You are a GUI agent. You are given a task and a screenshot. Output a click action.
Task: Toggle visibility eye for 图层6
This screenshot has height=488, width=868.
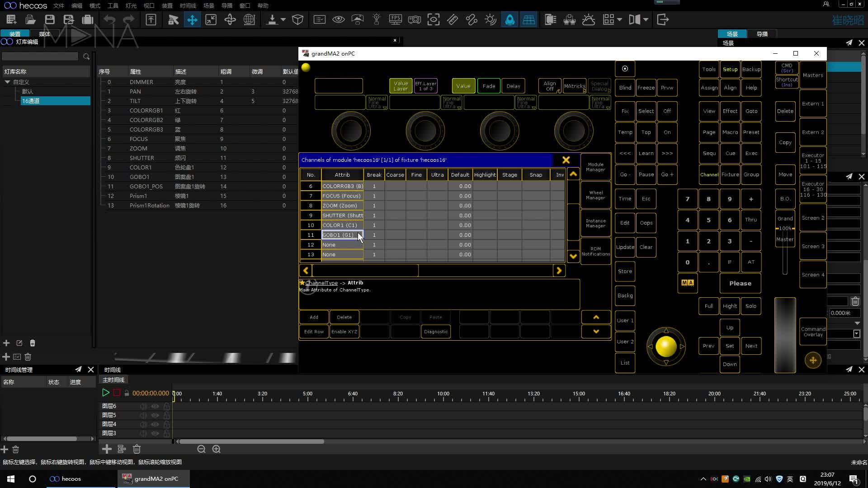pyautogui.click(x=155, y=406)
